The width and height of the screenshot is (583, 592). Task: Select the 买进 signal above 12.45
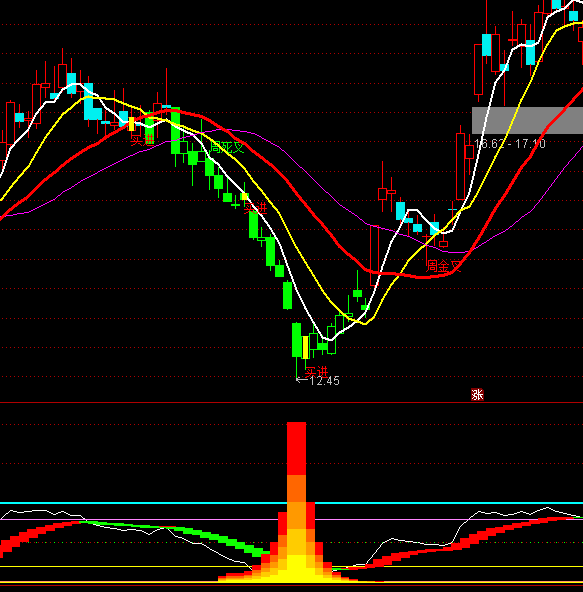tap(316, 372)
